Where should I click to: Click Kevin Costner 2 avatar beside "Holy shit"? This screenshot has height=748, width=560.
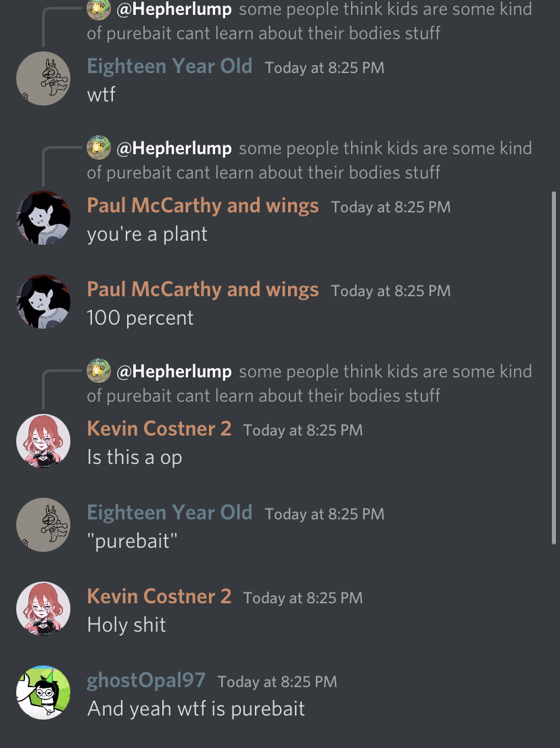tap(43, 609)
